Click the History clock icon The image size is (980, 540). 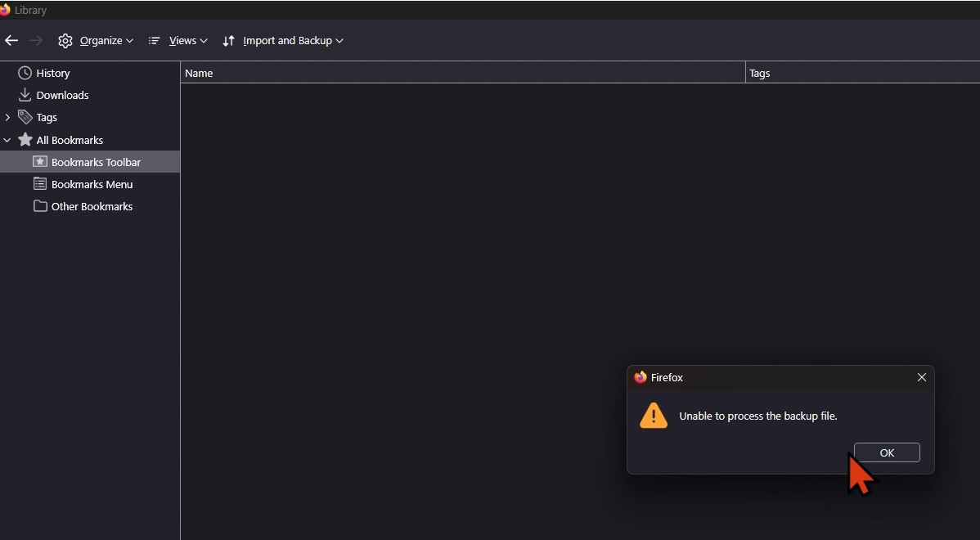(25, 74)
